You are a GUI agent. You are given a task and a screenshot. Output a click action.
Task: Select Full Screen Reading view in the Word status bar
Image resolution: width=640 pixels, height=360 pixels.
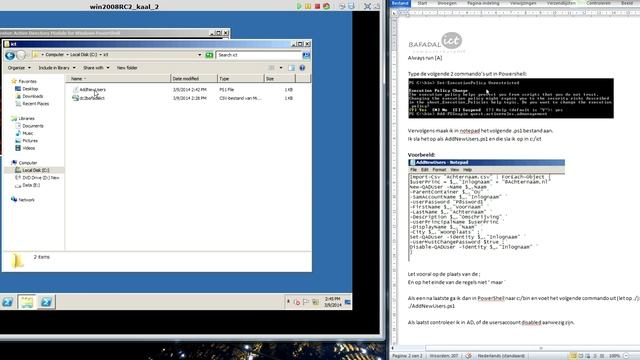[581, 356]
